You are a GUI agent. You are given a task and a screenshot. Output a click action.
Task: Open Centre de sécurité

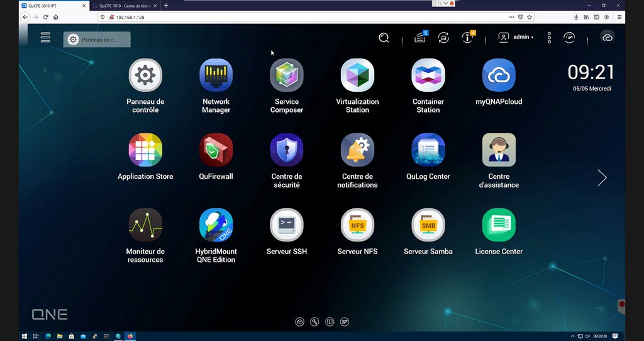(287, 150)
